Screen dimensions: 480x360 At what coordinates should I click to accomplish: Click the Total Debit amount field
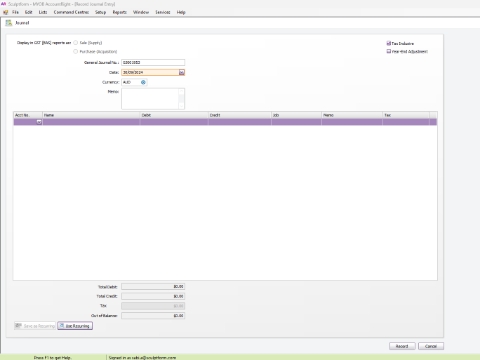coord(153,286)
